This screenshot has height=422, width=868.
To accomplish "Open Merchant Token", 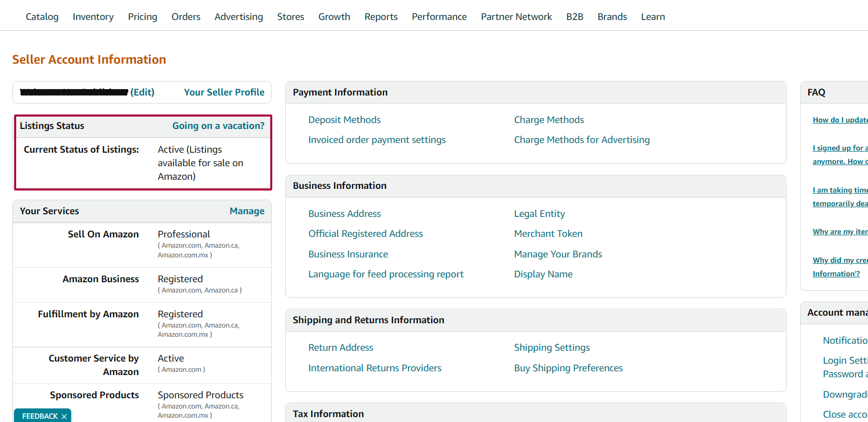I will [548, 234].
